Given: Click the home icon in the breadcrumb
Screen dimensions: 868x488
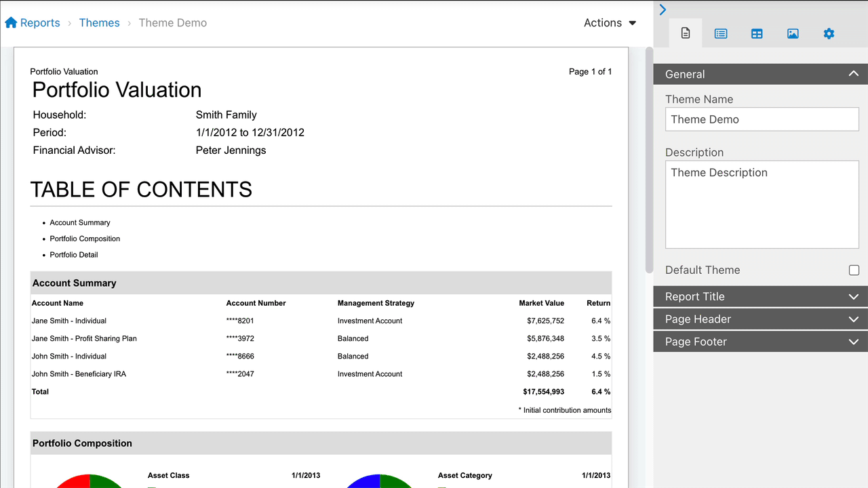Looking at the screenshot, I should pyautogui.click(x=11, y=22).
